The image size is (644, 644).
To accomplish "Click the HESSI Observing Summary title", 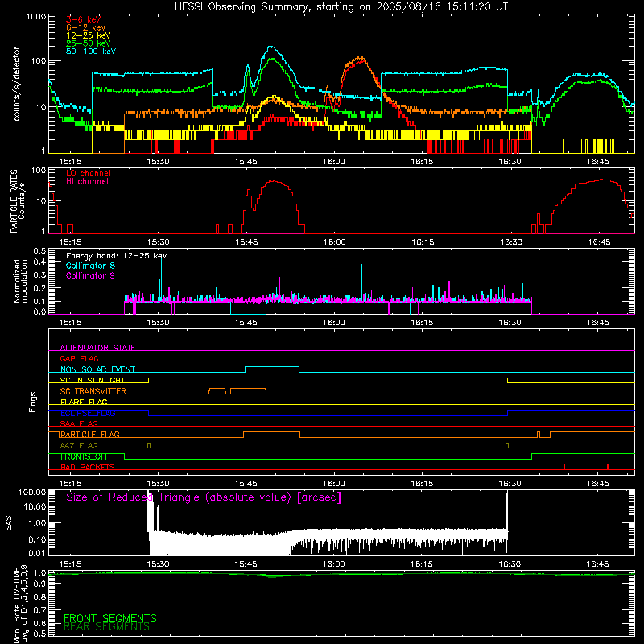I will tap(341, 7).
